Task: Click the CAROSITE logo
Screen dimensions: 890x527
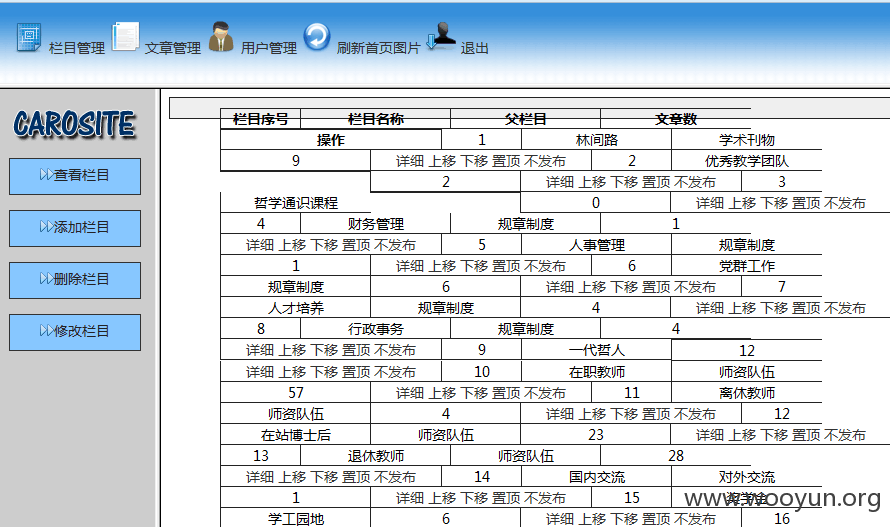Action: click(x=74, y=124)
